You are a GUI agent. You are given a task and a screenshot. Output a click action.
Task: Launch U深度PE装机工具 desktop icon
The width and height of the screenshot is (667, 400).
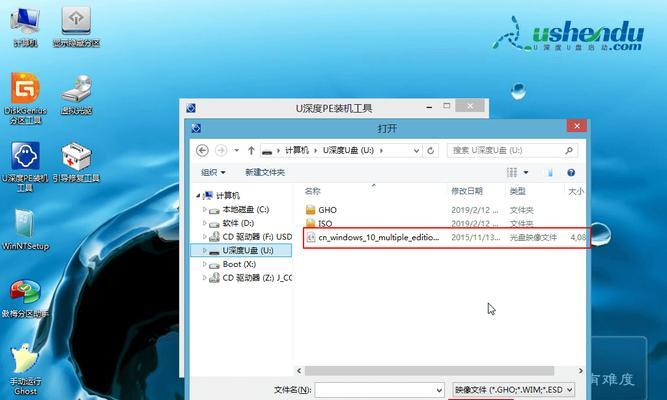[25, 166]
